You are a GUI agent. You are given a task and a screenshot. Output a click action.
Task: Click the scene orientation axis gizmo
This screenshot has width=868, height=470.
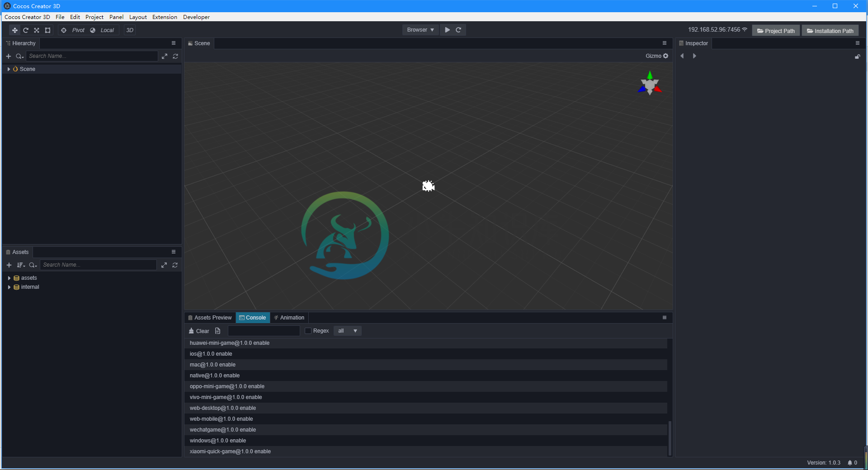coord(650,83)
